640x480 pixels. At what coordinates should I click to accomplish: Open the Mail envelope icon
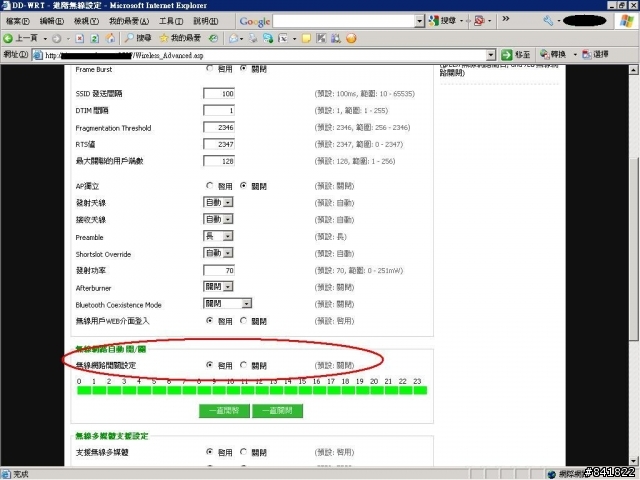tap(233, 38)
